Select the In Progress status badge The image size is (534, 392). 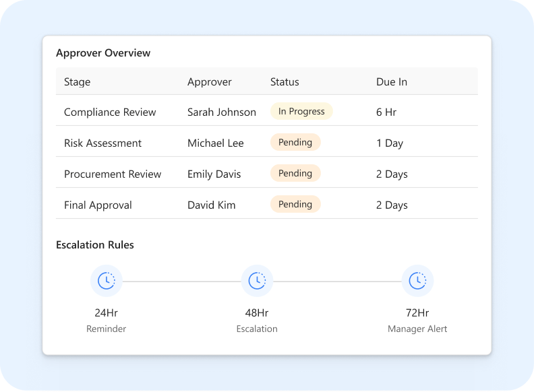tap(301, 111)
